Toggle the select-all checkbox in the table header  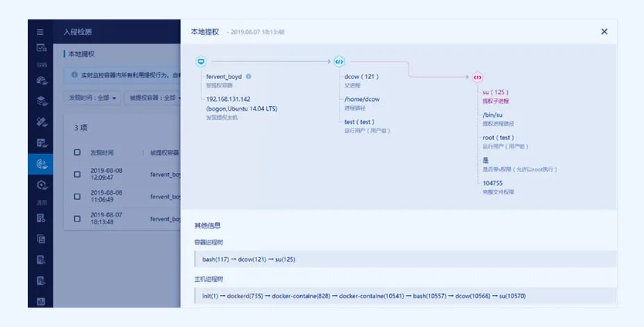(x=77, y=152)
